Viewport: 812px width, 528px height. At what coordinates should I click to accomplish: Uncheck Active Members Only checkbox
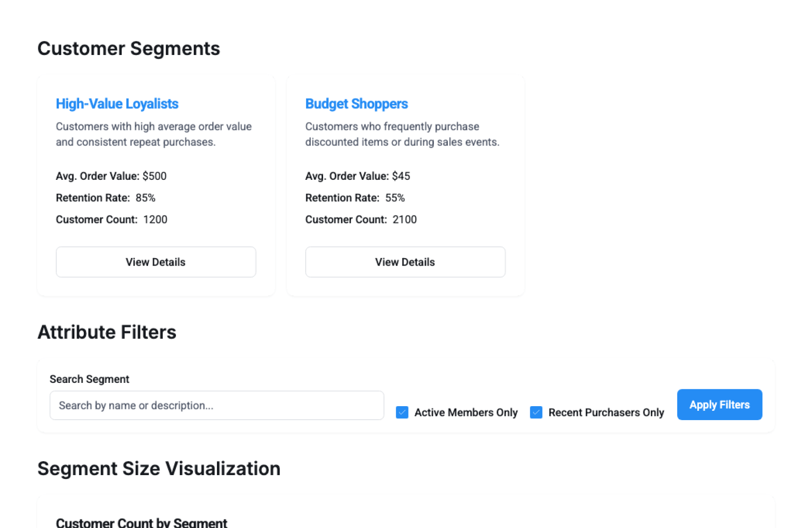[x=402, y=412]
